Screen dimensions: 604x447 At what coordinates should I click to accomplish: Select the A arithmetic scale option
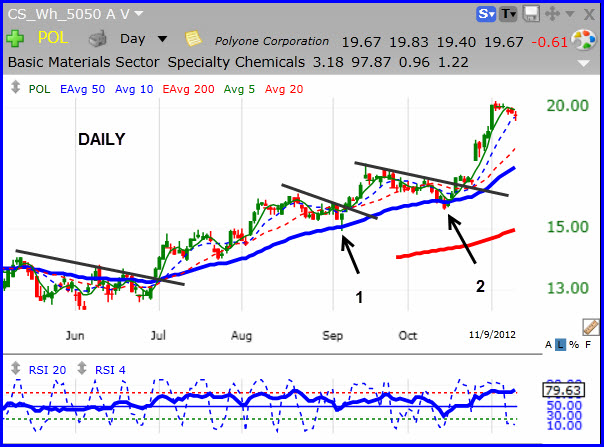point(548,344)
